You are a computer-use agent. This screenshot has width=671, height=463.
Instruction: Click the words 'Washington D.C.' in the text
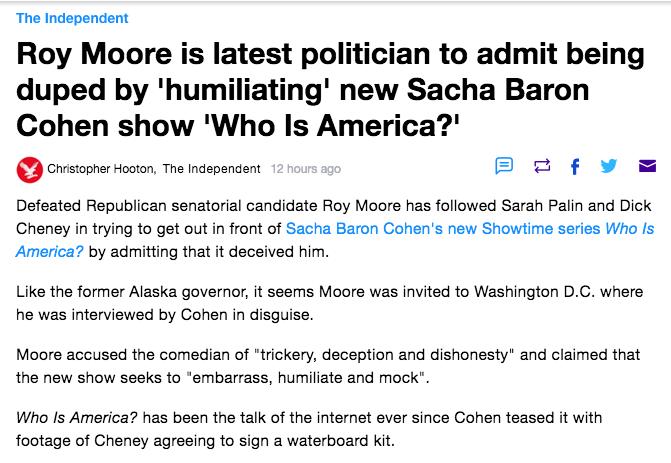(x=534, y=292)
